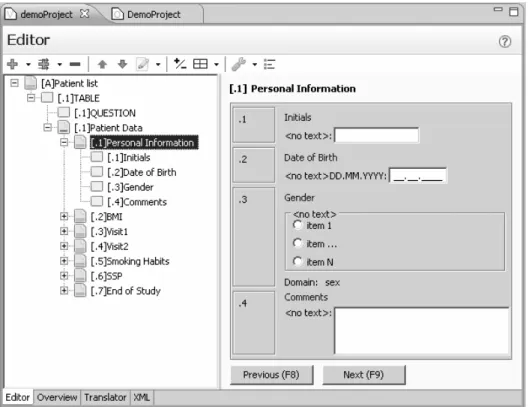Click the wrench tools icon
529x407 pixels.
tap(239, 64)
